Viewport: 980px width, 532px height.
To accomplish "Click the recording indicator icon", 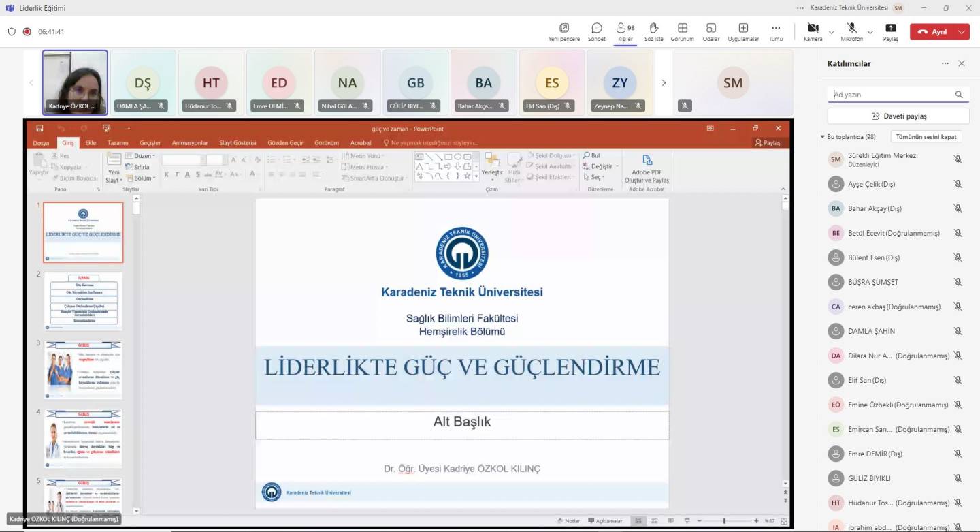I will pyautogui.click(x=27, y=31).
